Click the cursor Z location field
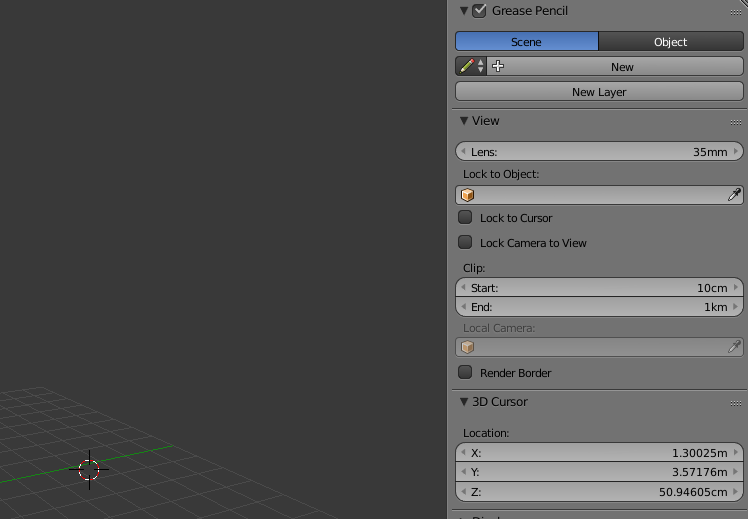The image size is (748, 519). pyautogui.click(x=599, y=491)
